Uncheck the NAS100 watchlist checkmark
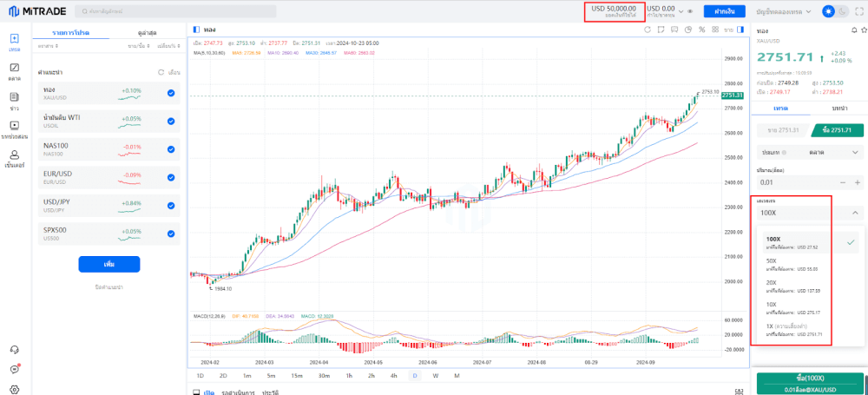This screenshot has width=868, height=395. 171,149
